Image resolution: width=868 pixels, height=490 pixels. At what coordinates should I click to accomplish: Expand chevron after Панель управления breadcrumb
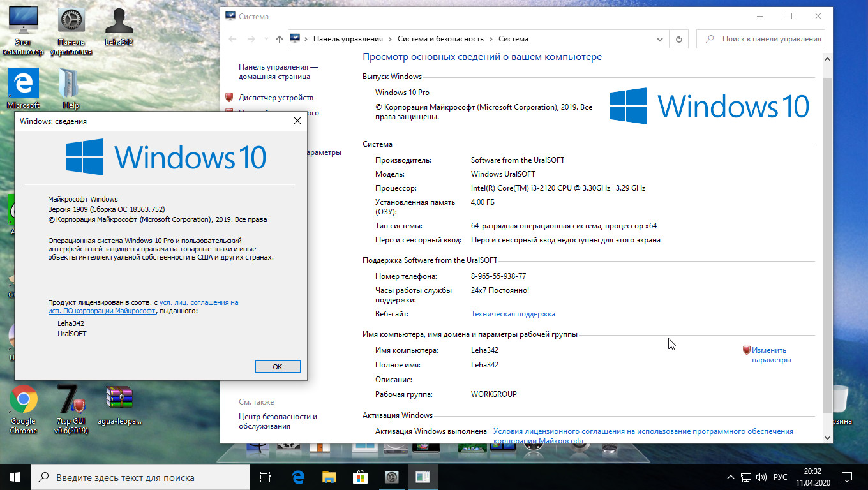tap(390, 39)
